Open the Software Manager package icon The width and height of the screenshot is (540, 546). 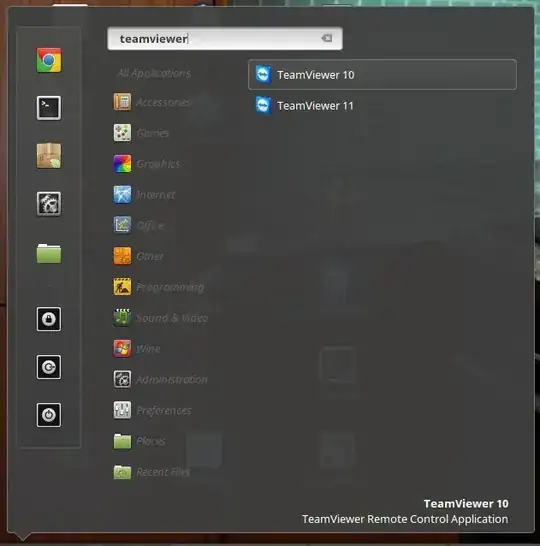[49, 156]
